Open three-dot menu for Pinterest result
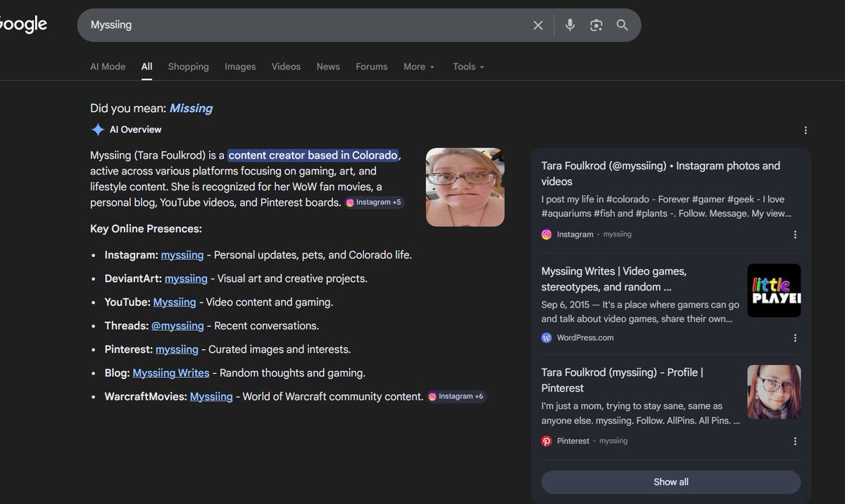Image resolution: width=845 pixels, height=504 pixels. (x=795, y=441)
